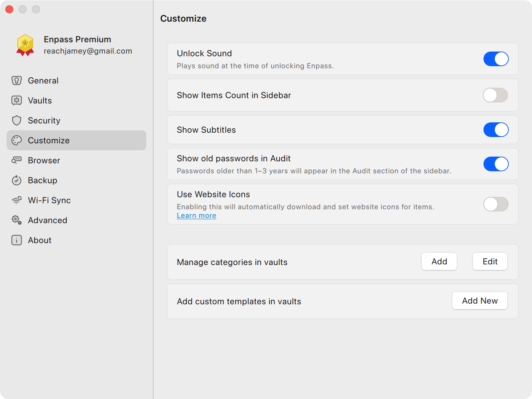Click the Customize page heading

pyautogui.click(x=183, y=19)
